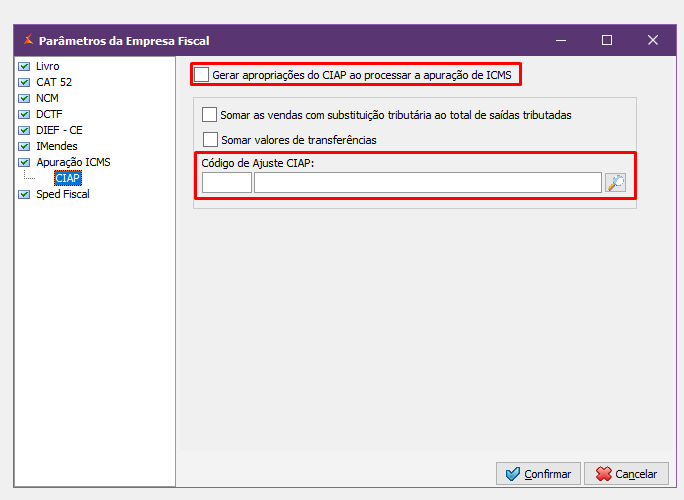Click the Cancelar button

pyautogui.click(x=626, y=474)
